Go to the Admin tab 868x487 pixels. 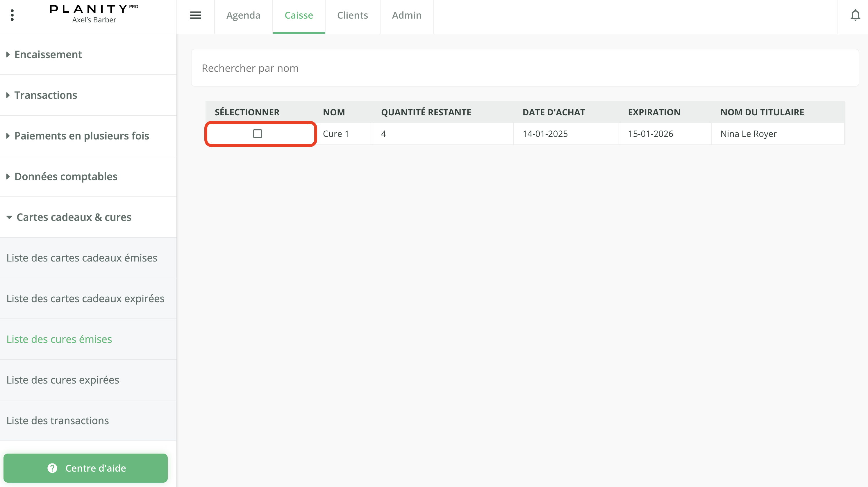[x=407, y=15]
